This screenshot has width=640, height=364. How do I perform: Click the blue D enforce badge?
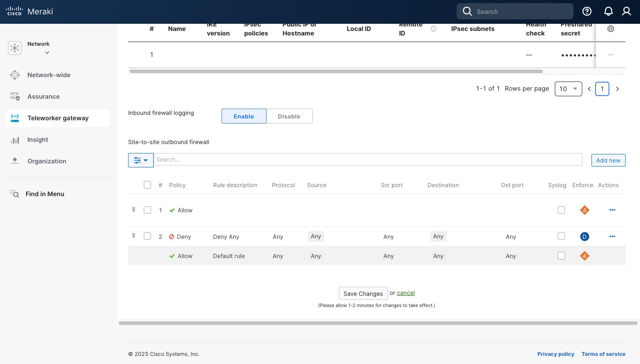[584, 237]
